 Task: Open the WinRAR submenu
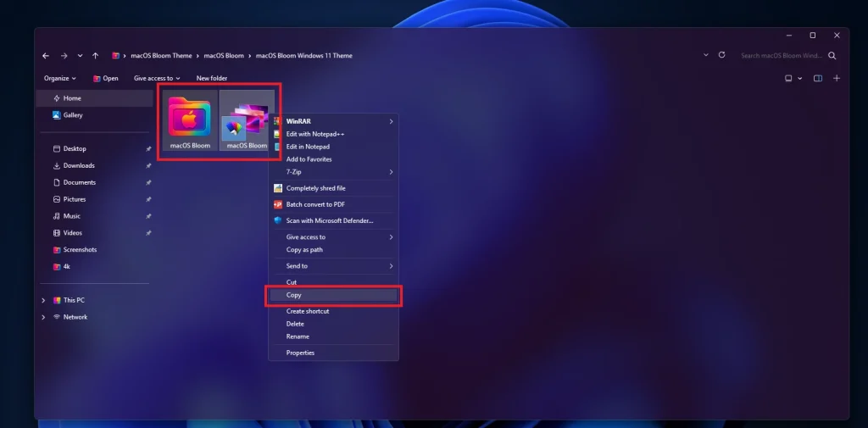coord(333,121)
